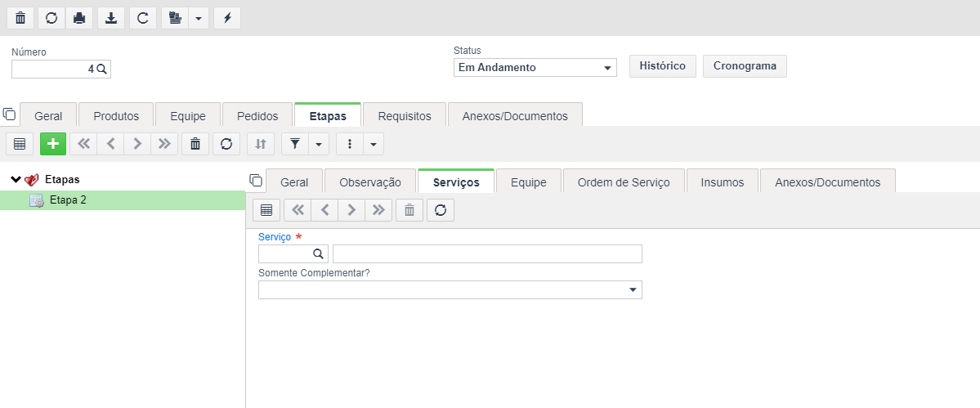980x408 pixels.
Task: Collapse the Etapas tree node
Action: point(16,180)
